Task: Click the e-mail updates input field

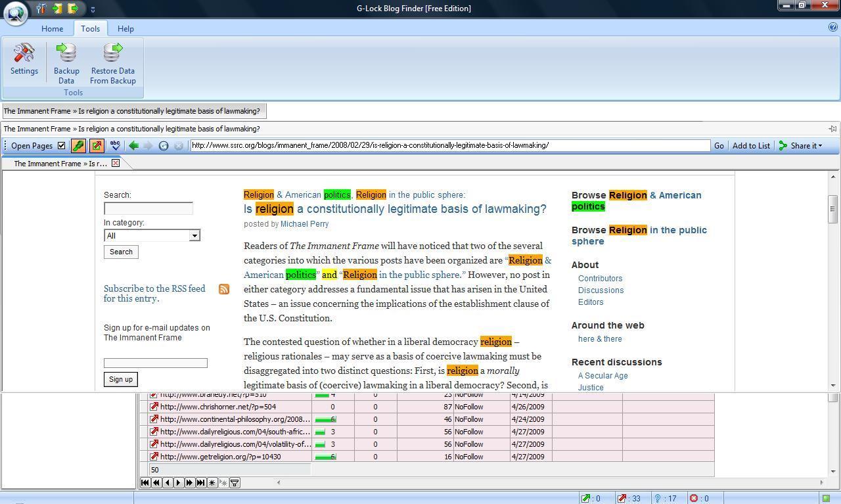Action: tap(156, 363)
